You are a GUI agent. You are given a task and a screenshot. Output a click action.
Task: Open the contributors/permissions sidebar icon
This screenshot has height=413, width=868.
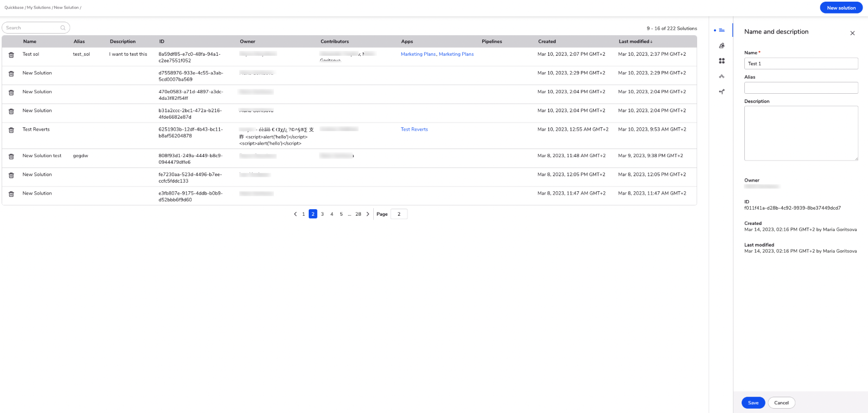coord(722,46)
